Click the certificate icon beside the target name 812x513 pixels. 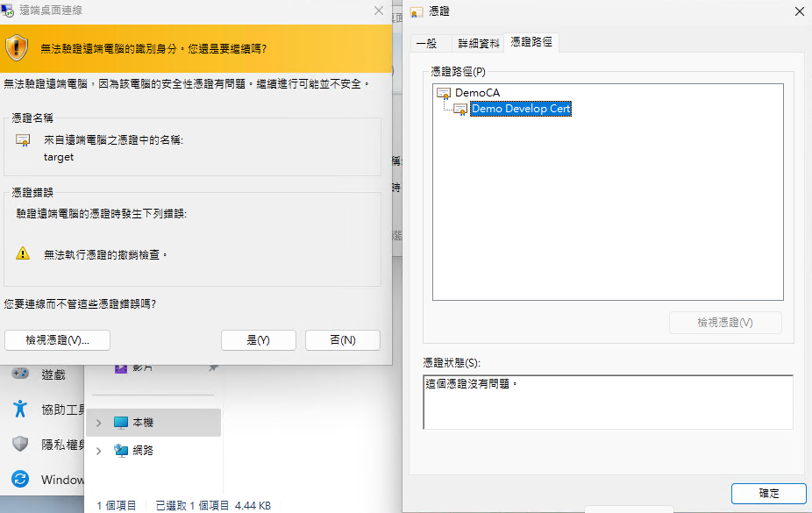23,140
